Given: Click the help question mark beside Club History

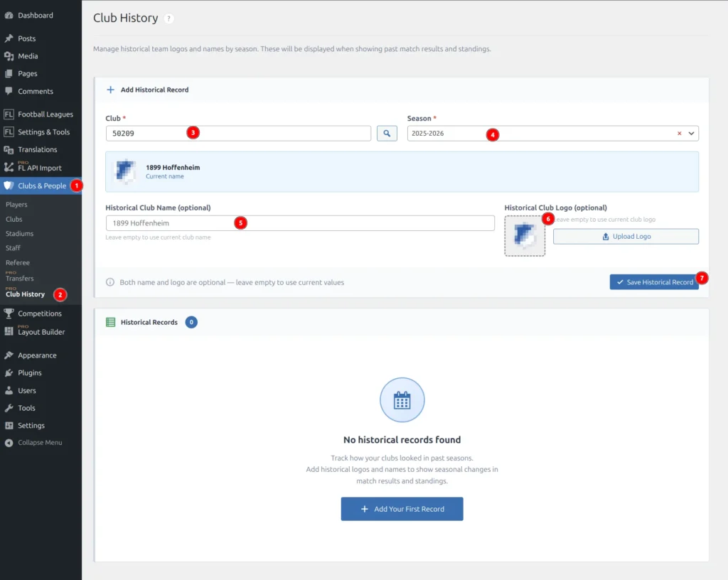Looking at the screenshot, I should [168, 18].
